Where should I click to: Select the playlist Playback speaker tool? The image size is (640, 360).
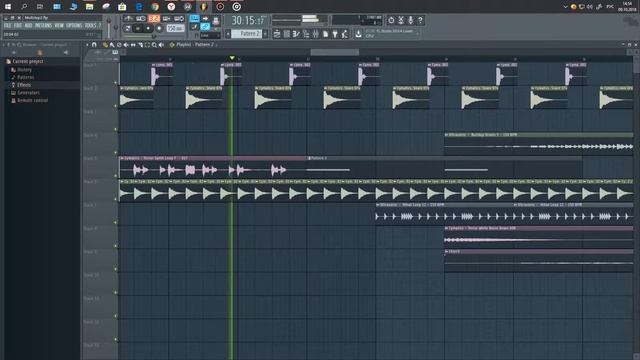(161, 44)
